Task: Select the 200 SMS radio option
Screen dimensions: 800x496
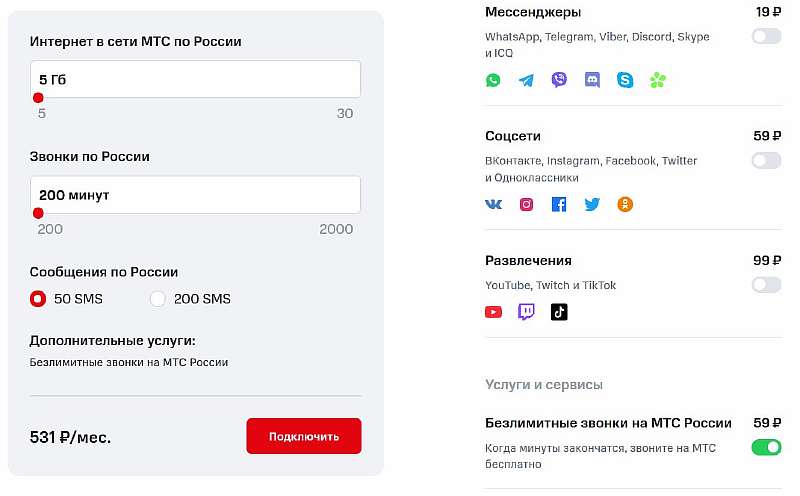Action: pyautogui.click(x=158, y=298)
